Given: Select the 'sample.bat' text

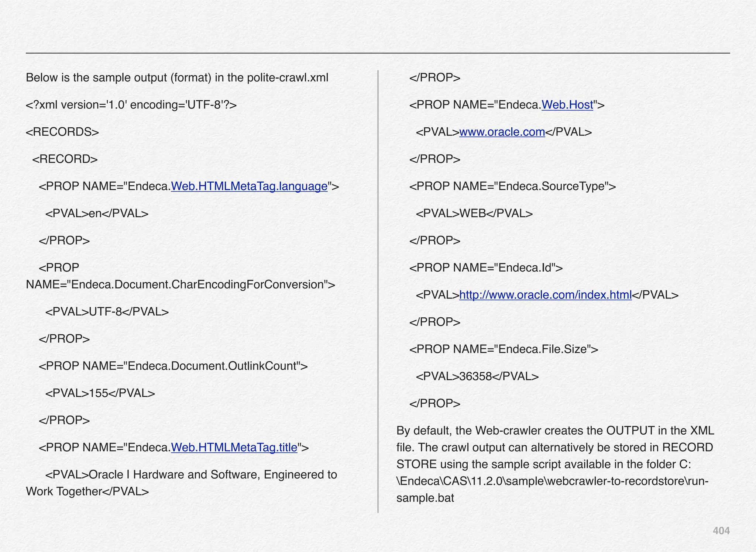Looking at the screenshot, I should point(425,498).
